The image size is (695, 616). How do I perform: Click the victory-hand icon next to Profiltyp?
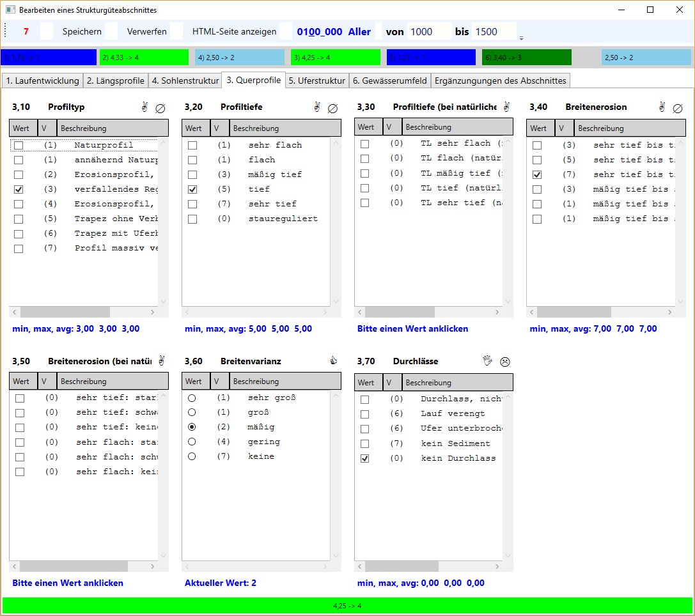144,107
